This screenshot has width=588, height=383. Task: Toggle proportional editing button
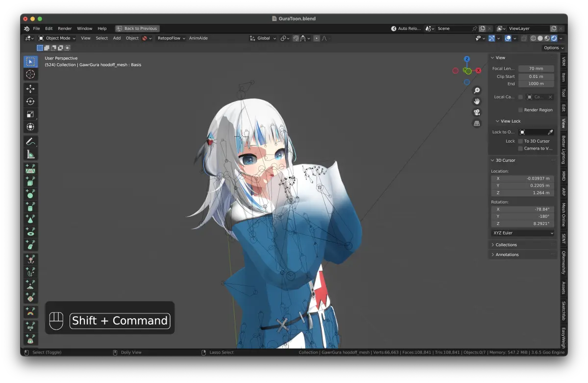point(317,38)
